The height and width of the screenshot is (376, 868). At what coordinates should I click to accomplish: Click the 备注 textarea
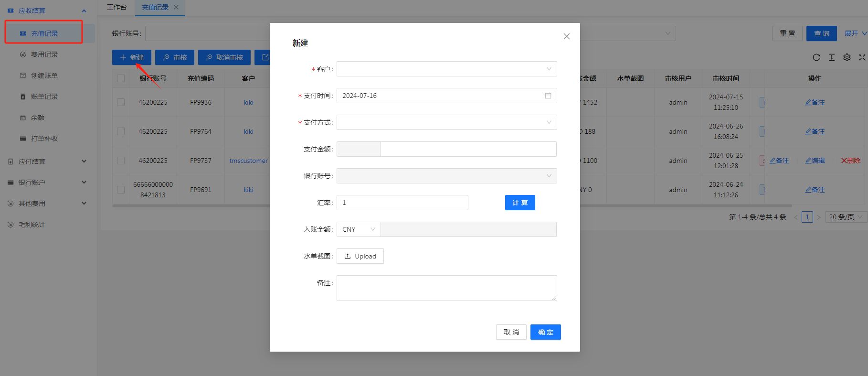pos(446,288)
